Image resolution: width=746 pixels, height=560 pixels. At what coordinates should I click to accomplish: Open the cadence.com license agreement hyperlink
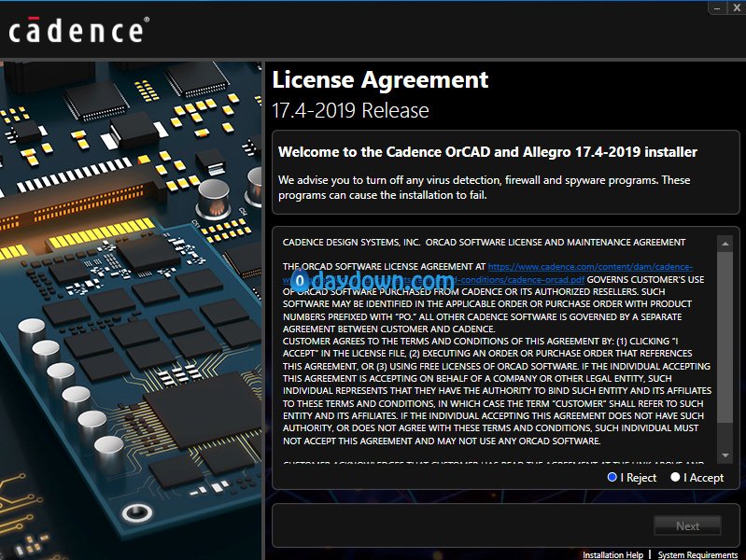[x=590, y=267]
